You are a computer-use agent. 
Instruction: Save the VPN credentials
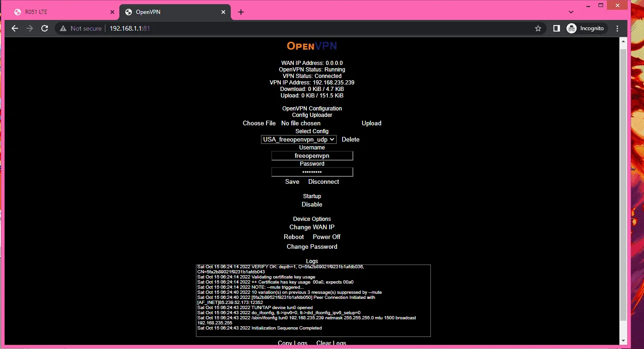[292, 182]
